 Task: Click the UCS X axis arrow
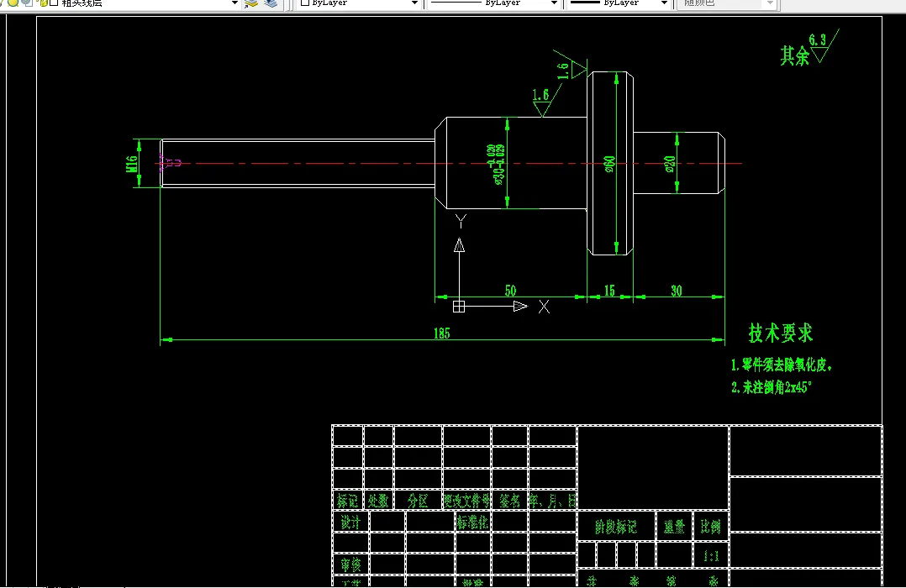(x=520, y=306)
